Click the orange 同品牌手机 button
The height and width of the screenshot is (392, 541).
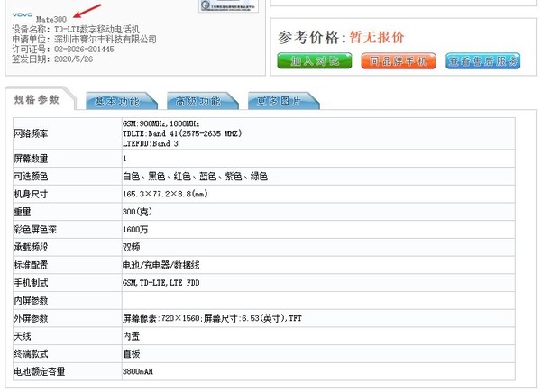click(x=399, y=61)
